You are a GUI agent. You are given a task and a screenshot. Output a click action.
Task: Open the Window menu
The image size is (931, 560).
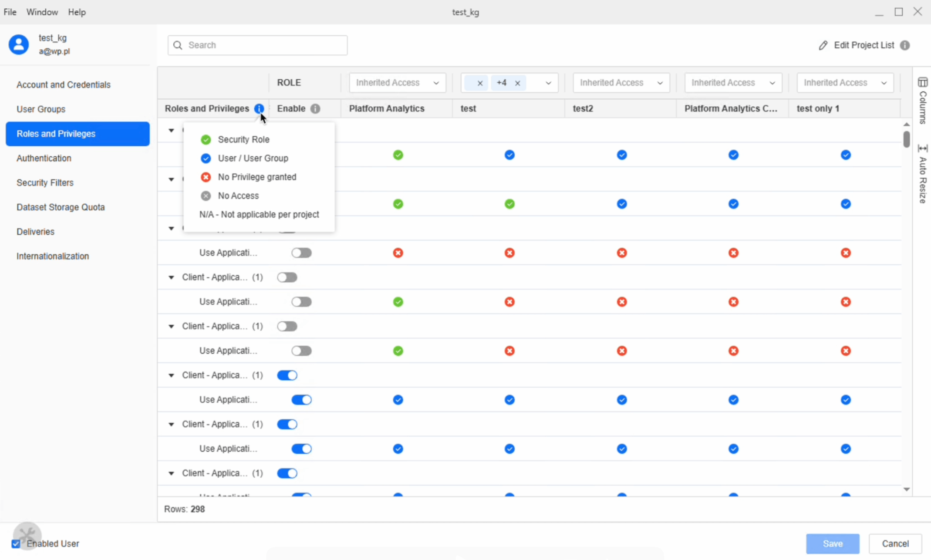(41, 12)
